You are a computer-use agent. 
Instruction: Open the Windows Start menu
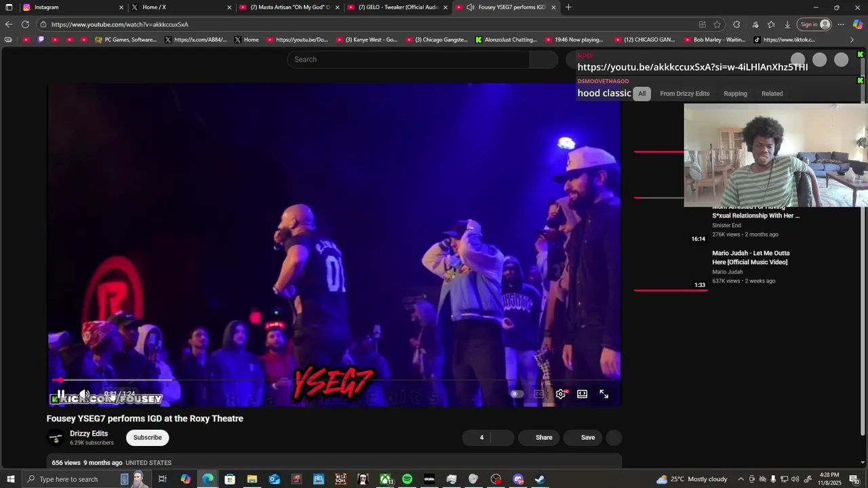pos(11,479)
